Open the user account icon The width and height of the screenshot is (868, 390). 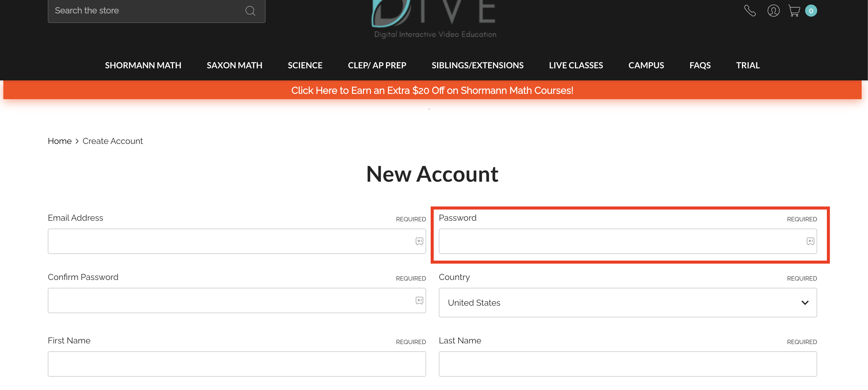click(x=773, y=11)
